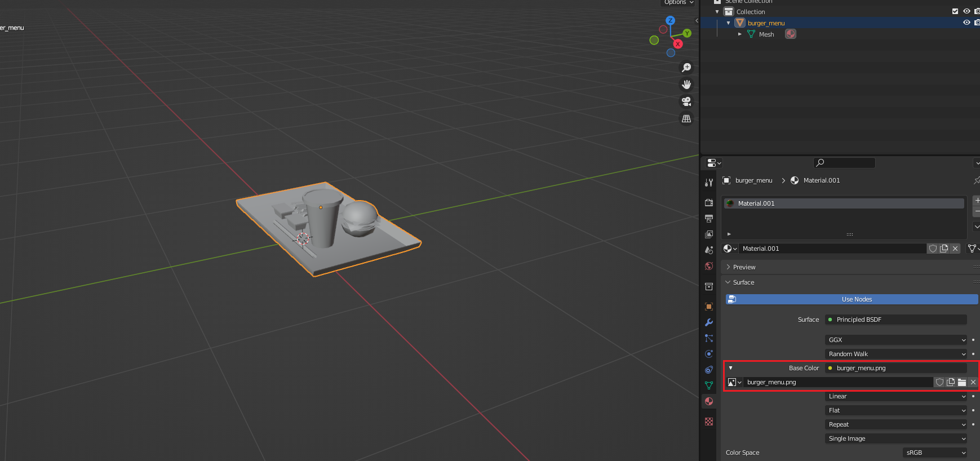
Task: Toggle the camera view button
Action: coord(686,101)
